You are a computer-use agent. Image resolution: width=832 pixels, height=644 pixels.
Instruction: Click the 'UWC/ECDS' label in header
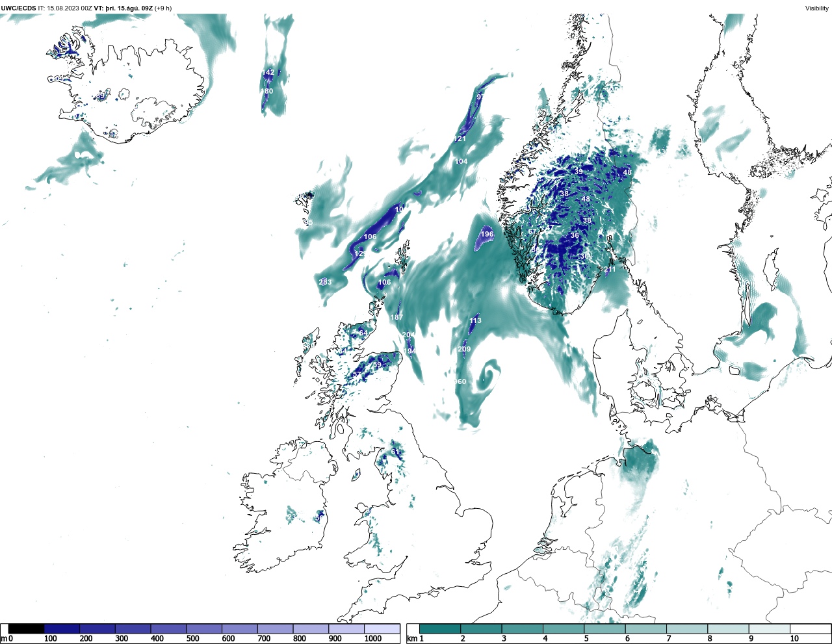pos(18,8)
